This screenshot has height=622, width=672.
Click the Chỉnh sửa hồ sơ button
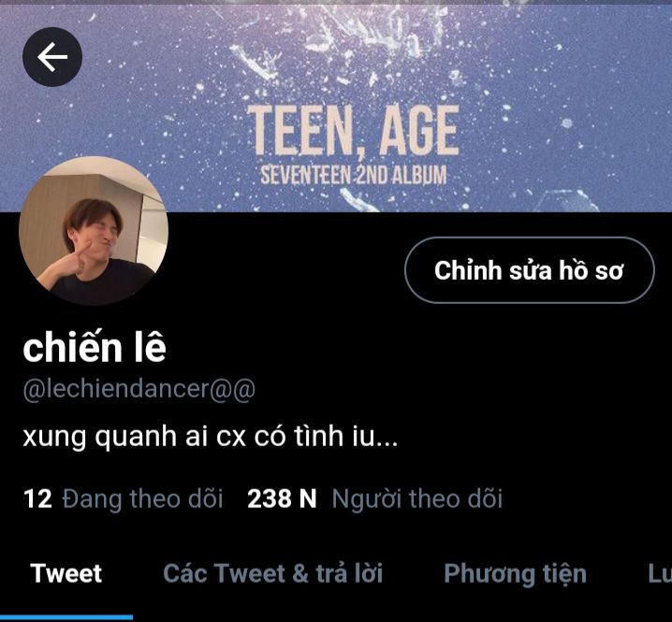(530, 270)
